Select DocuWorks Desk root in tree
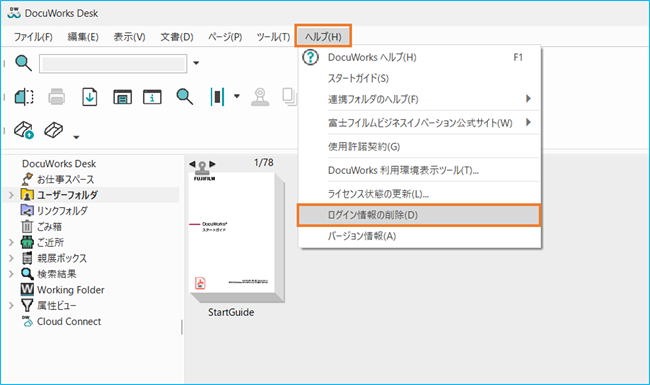Viewport: 650px width, 385px height. [59, 164]
